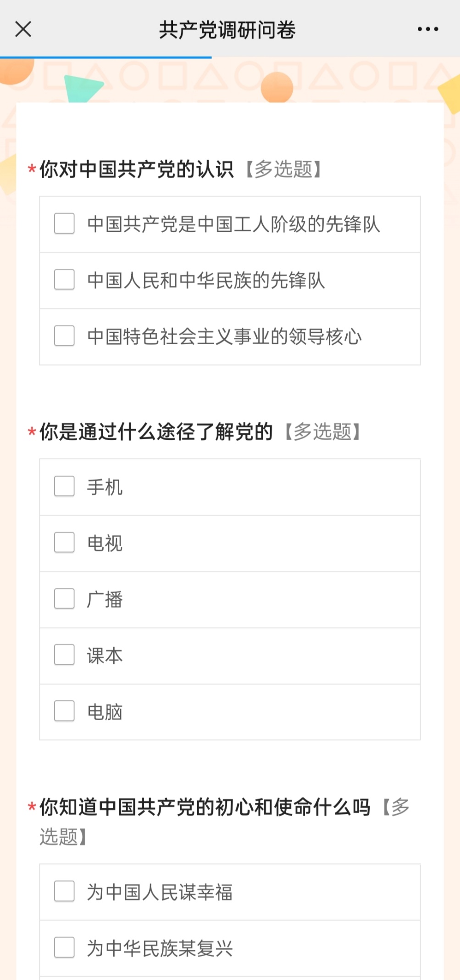Viewport: 460px width, 980px height.
Task: Click the blue progress bar under header
Action: [x=105, y=57]
